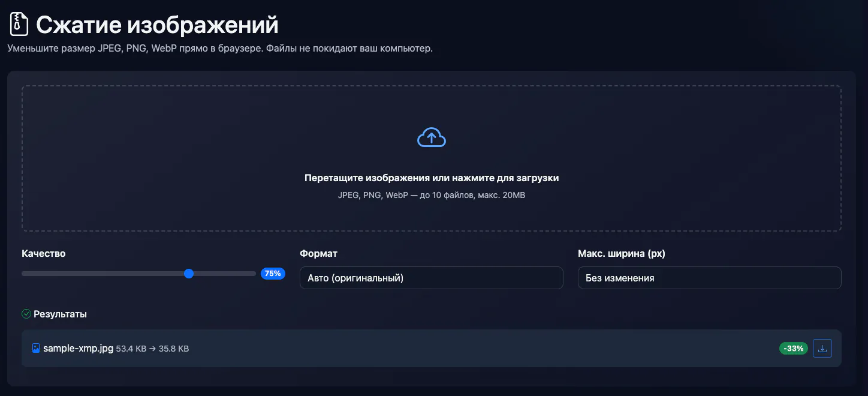This screenshot has height=396, width=868.
Task: Click the quality slider handle
Action: coord(189,274)
